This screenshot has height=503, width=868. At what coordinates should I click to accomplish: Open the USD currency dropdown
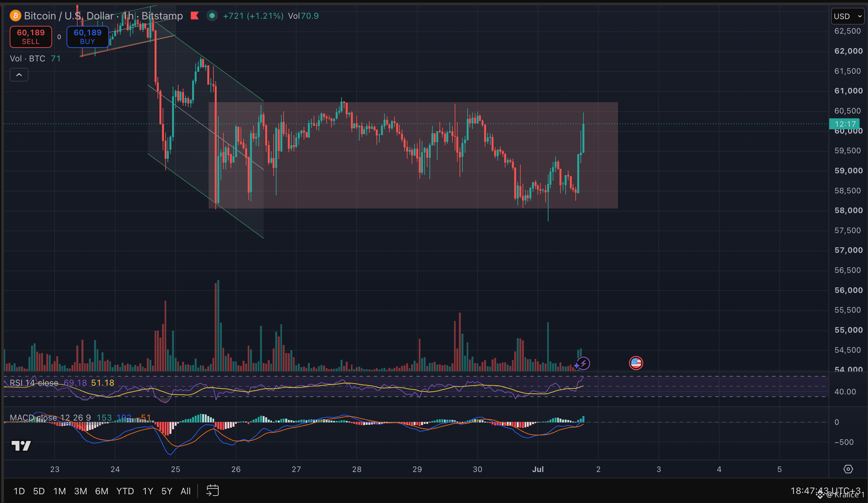pyautogui.click(x=848, y=16)
